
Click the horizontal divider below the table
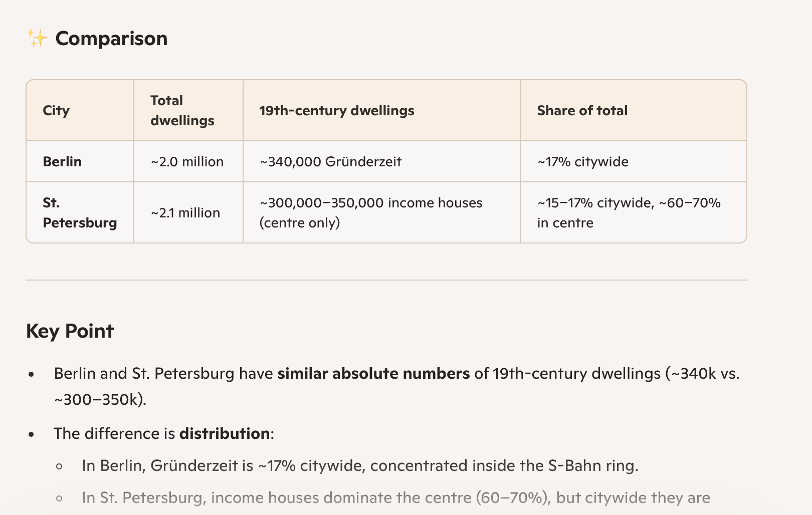tap(386, 280)
